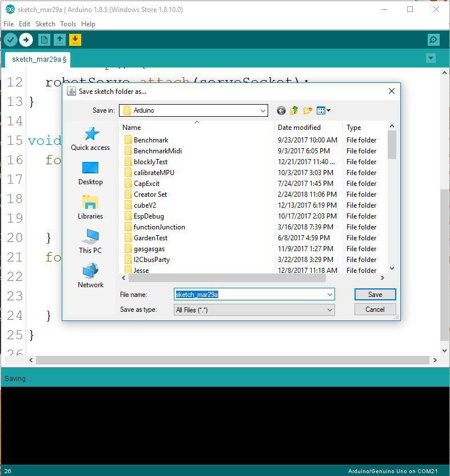Click Arduino/Genuino Uno on COM21 status text
This screenshot has height=476, width=450.
pyautogui.click(x=393, y=471)
